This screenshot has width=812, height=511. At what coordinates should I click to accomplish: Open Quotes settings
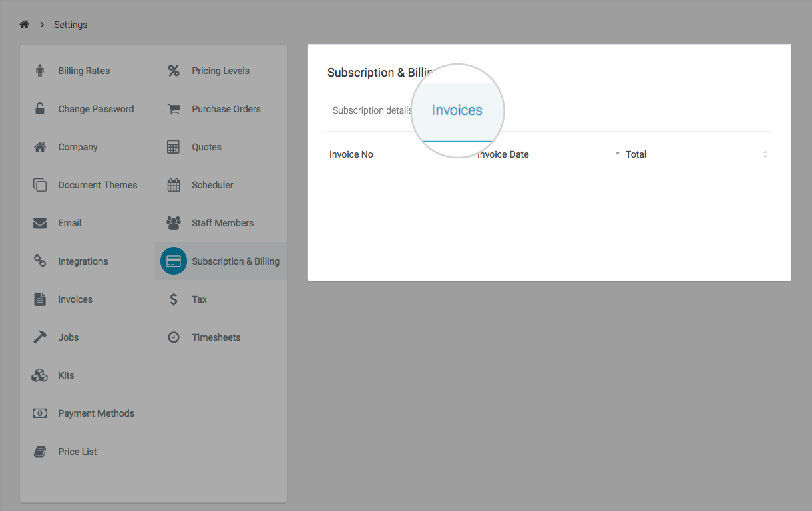pos(206,147)
